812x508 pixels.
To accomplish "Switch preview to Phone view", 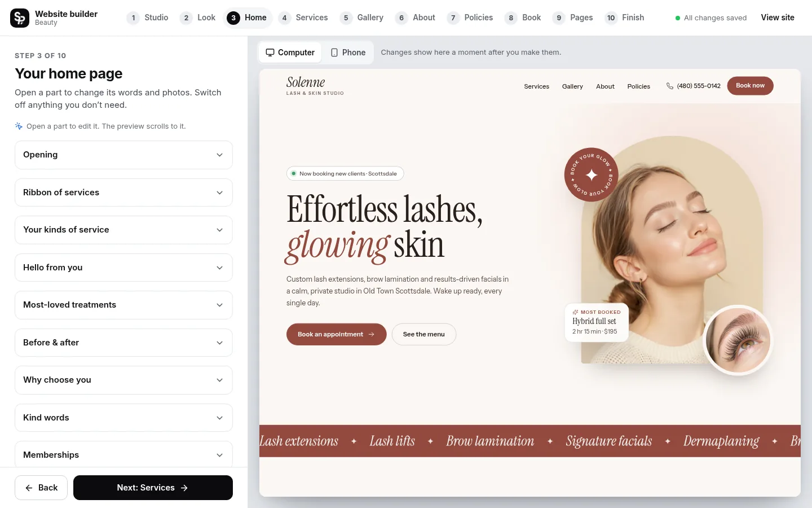I will [348, 52].
